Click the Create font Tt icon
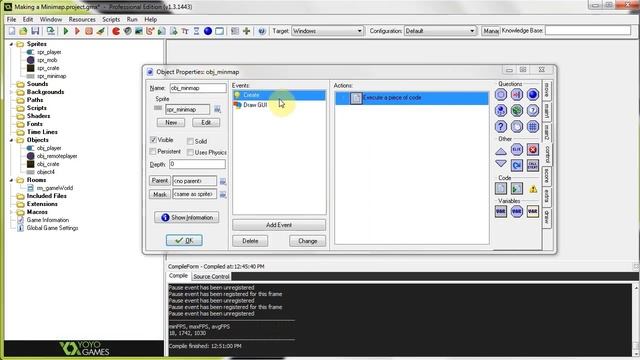 click(185, 31)
